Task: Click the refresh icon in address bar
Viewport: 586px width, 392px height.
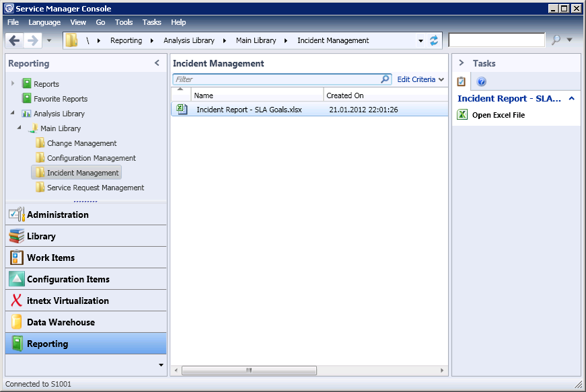Action: 434,40
